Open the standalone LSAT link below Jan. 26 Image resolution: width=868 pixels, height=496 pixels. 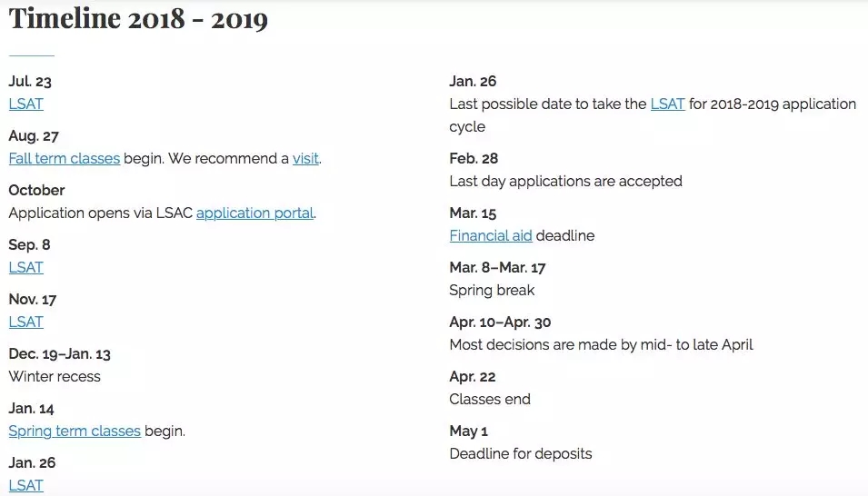[x=25, y=485]
